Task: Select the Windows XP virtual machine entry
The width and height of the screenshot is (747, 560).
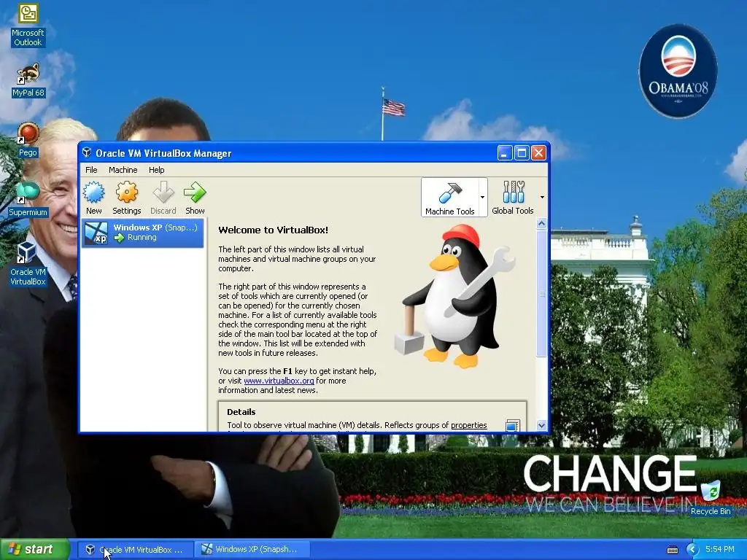Action: coord(144,233)
